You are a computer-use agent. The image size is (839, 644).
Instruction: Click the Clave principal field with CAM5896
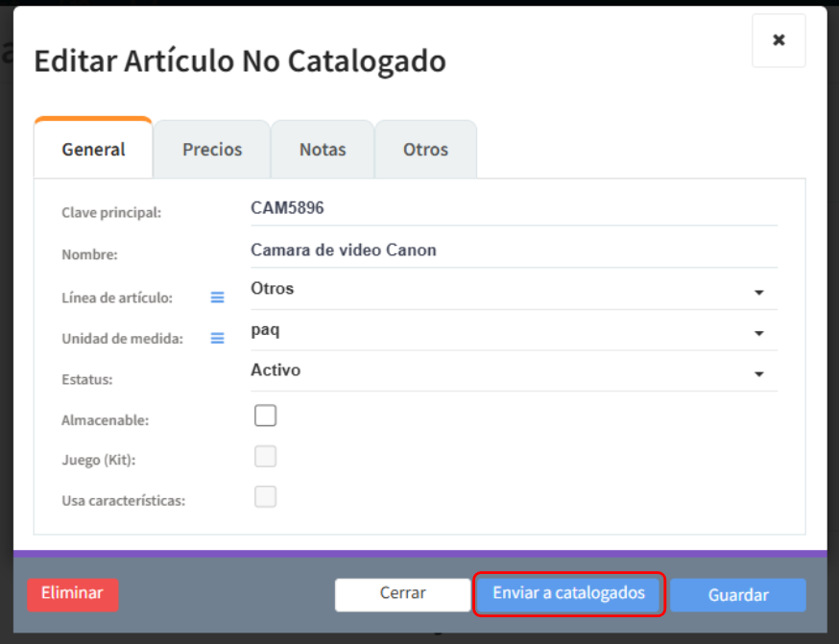(x=513, y=207)
